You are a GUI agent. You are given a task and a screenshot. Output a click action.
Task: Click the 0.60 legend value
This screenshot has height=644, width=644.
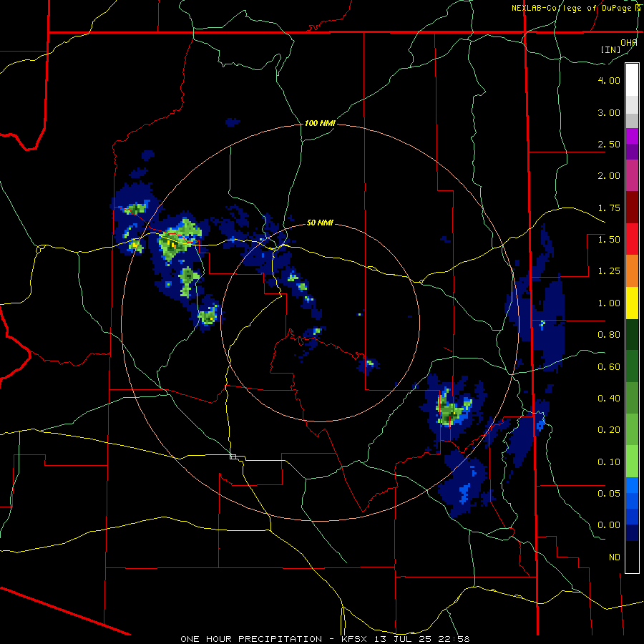[609, 367]
